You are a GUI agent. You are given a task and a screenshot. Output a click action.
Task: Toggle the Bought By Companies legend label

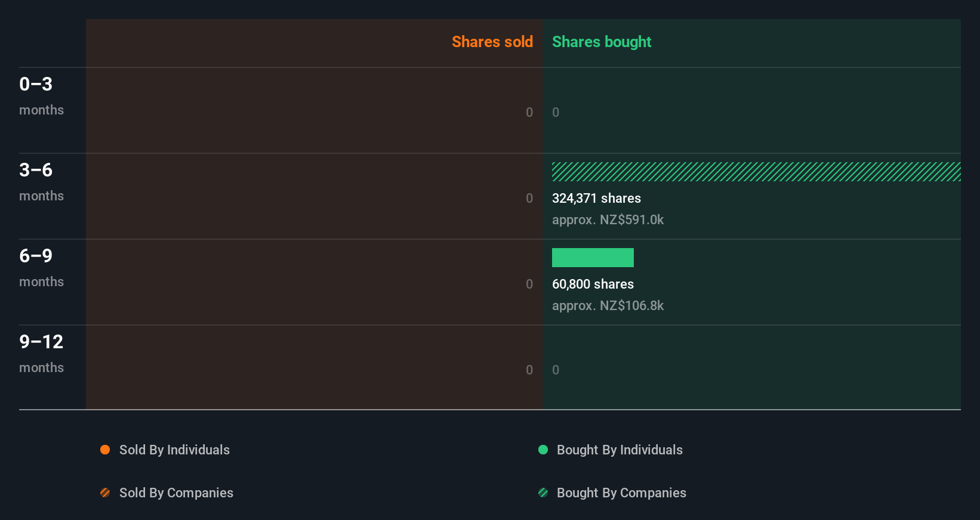click(621, 493)
